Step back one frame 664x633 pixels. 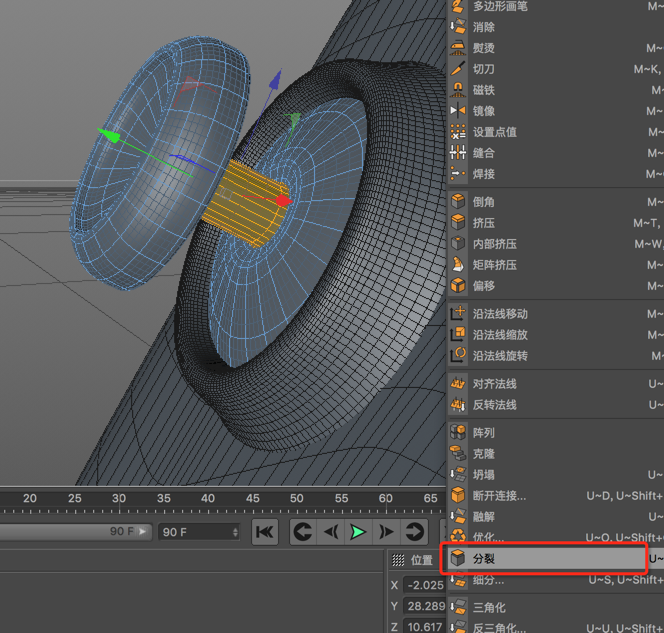[331, 532]
